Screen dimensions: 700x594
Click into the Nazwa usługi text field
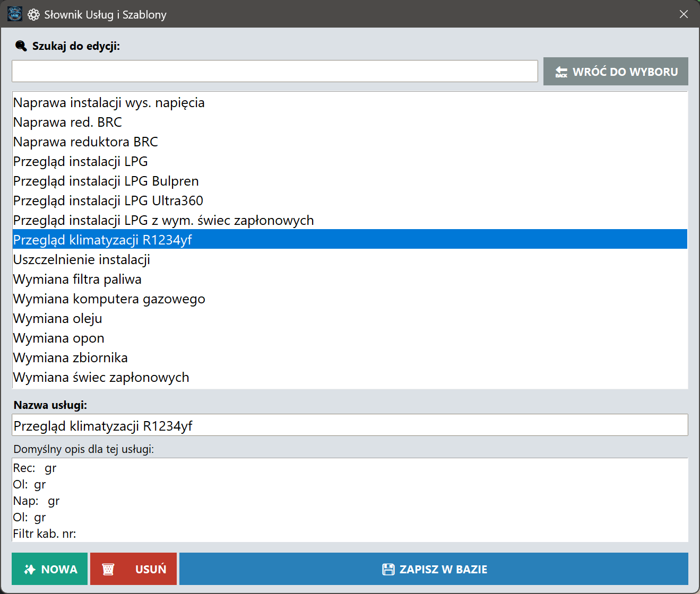(350, 425)
